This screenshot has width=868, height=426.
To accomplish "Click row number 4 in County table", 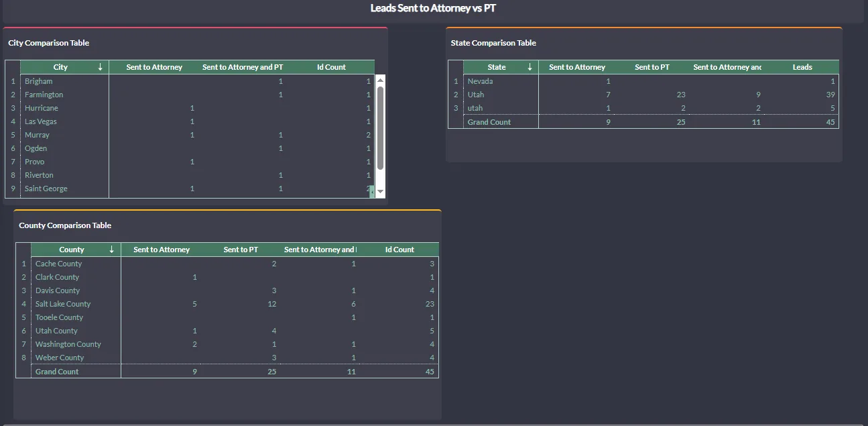I will click(23, 304).
